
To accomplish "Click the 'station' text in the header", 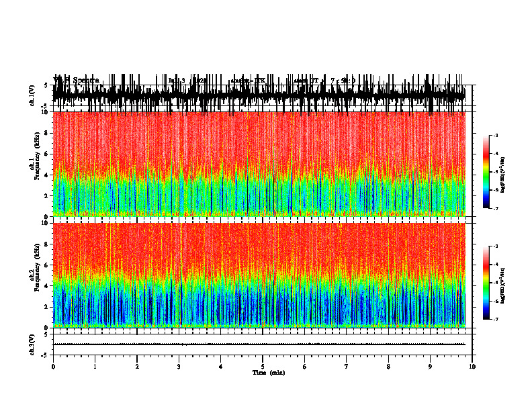I will [x=248, y=81].
